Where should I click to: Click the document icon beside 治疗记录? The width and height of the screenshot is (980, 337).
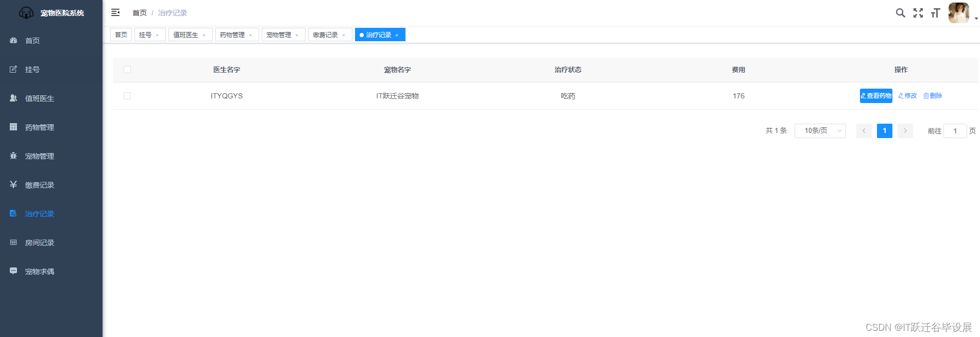pyautogui.click(x=13, y=213)
